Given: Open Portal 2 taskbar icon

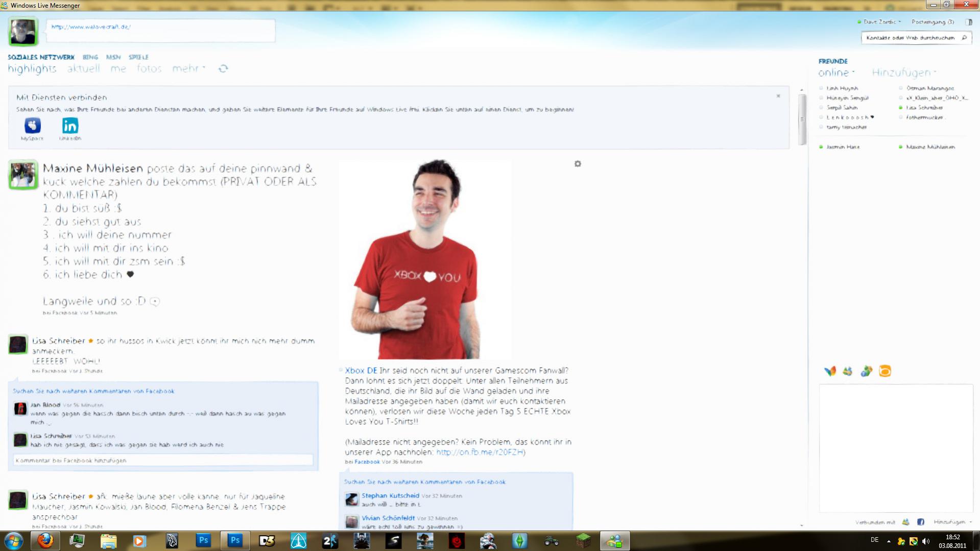Looking at the screenshot, I should pos(330,541).
